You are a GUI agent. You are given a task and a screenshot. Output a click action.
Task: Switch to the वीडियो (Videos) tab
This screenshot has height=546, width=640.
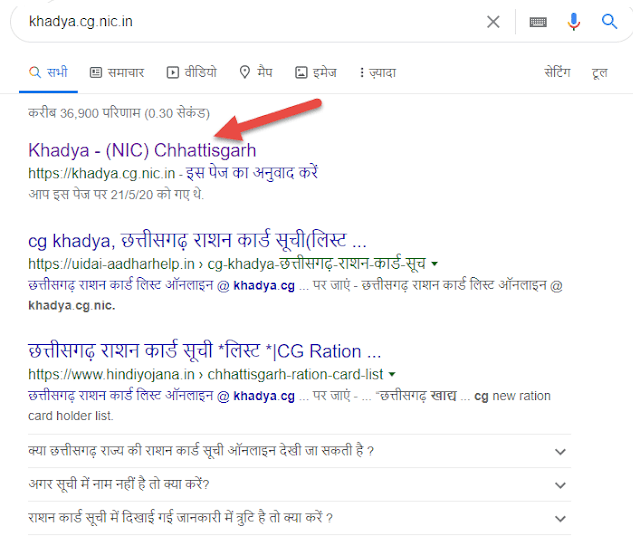click(x=193, y=73)
